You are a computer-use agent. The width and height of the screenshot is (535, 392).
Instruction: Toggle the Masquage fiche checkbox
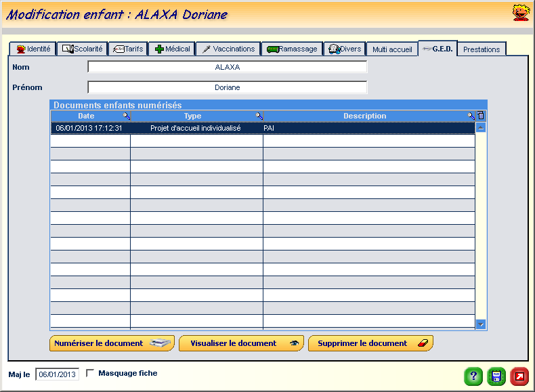point(91,373)
